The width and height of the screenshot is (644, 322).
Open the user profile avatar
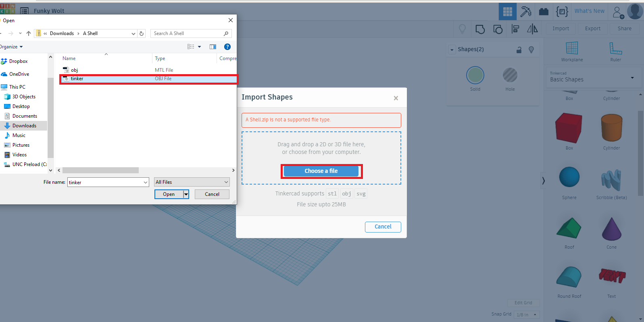635,11
